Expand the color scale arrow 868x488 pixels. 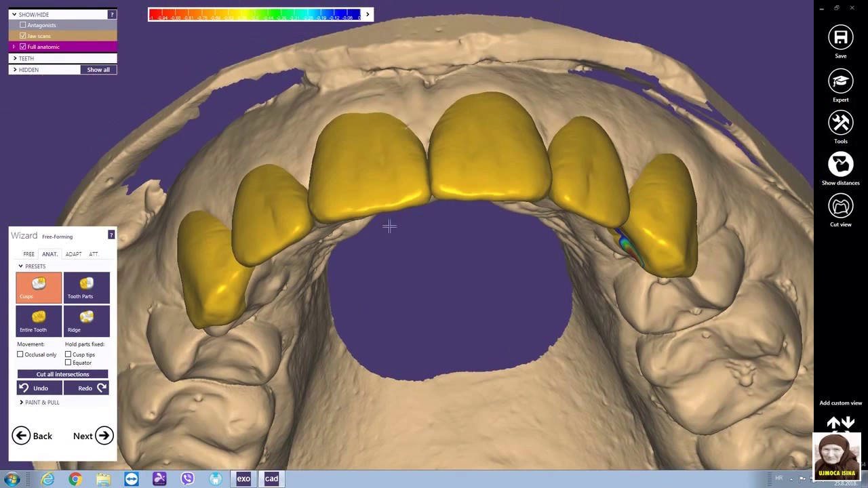(x=368, y=14)
